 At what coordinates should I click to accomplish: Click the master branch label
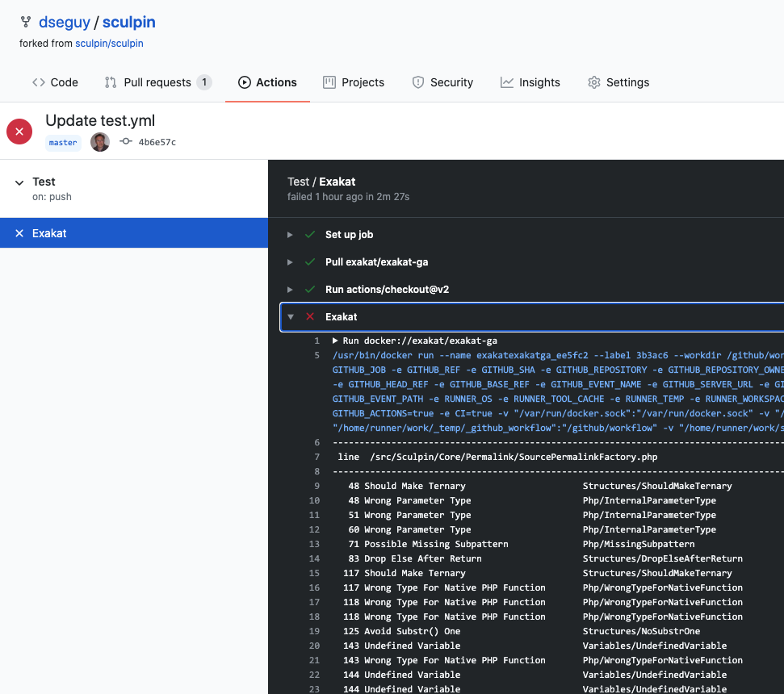pyautogui.click(x=63, y=142)
